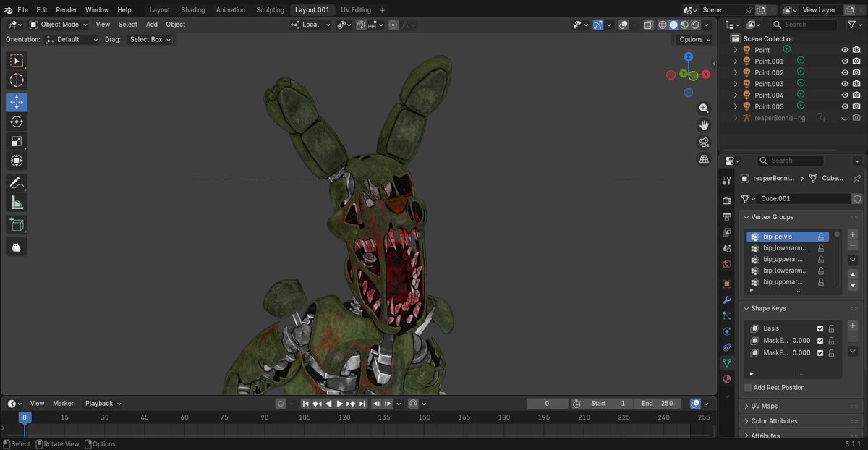Open the Object Data green triangle tab
Viewport: 868px width, 450px height.
point(727,362)
